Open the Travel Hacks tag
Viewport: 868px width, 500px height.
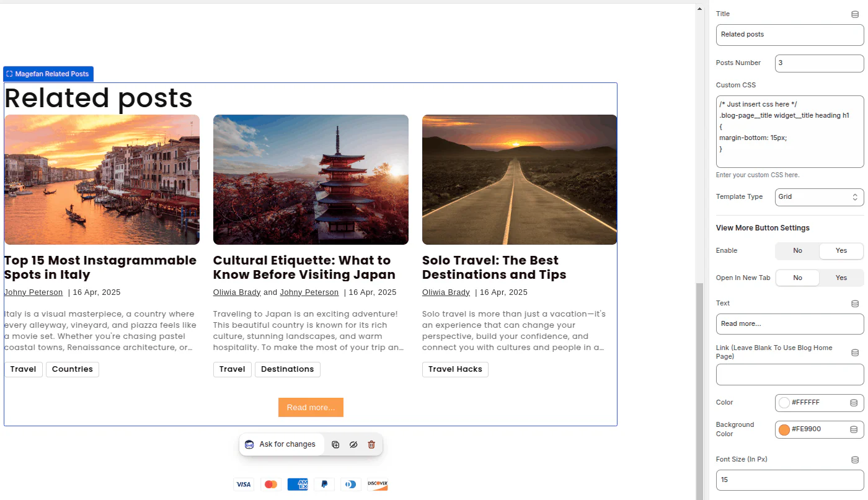(455, 369)
